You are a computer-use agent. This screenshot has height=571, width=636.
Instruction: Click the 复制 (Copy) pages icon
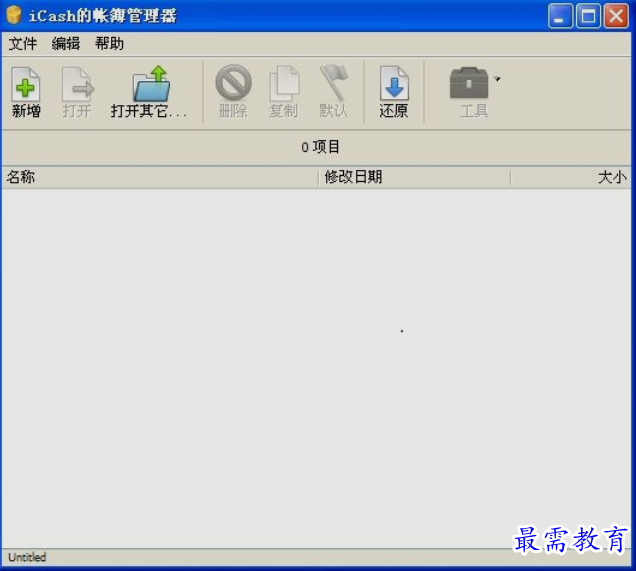tap(284, 84)
